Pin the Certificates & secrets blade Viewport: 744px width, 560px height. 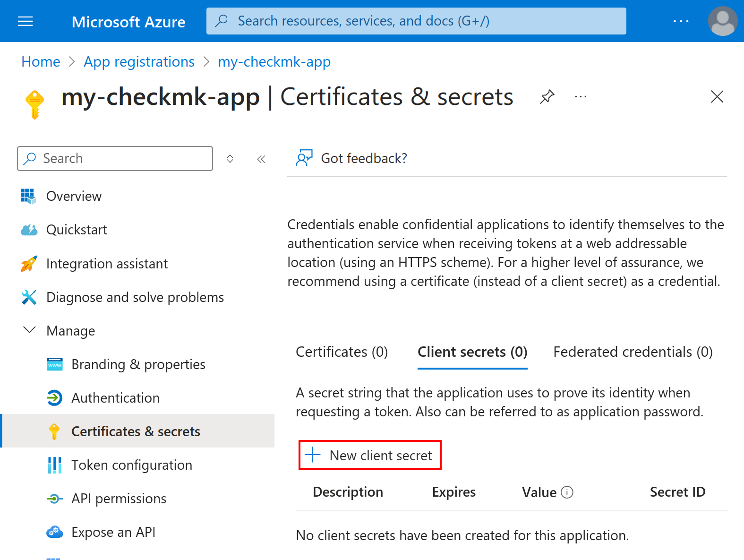(547, 97)
